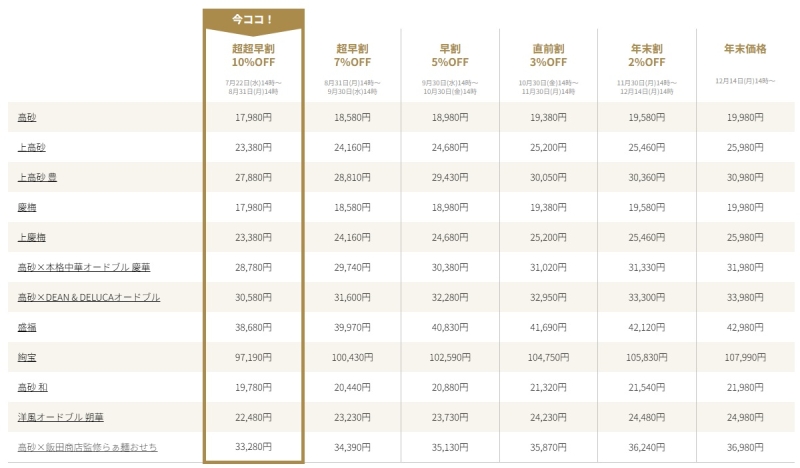The width and height of the screenshot is (800, 468).
Task: Open 高砂×本格中華オードブル 慶華 link
Action: coord(84,267)
